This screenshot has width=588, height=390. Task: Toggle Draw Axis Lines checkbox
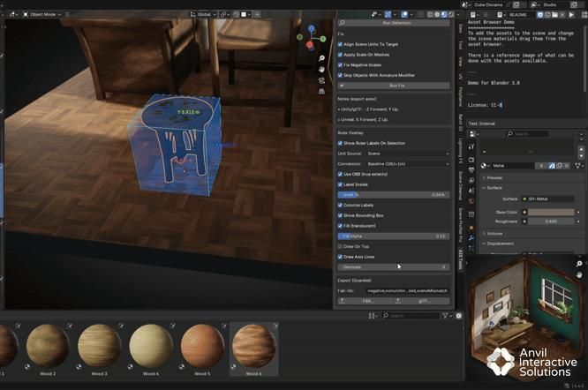[x=340, y=257]
